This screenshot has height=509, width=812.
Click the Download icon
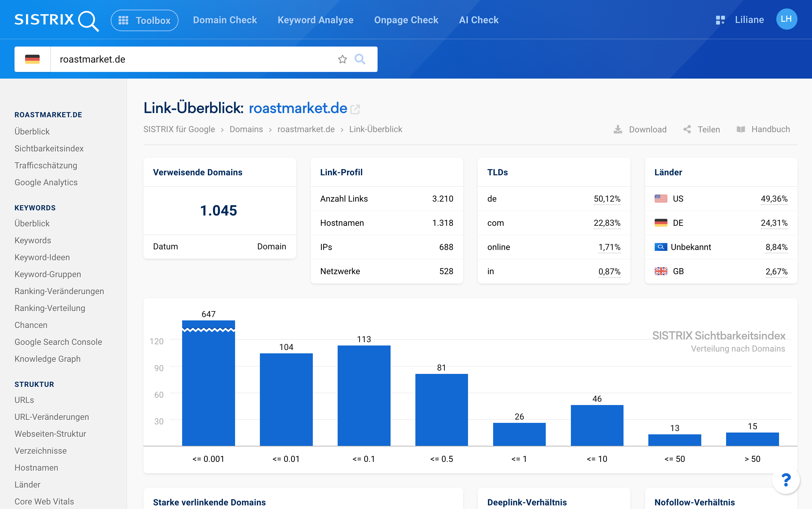point(617,129)
